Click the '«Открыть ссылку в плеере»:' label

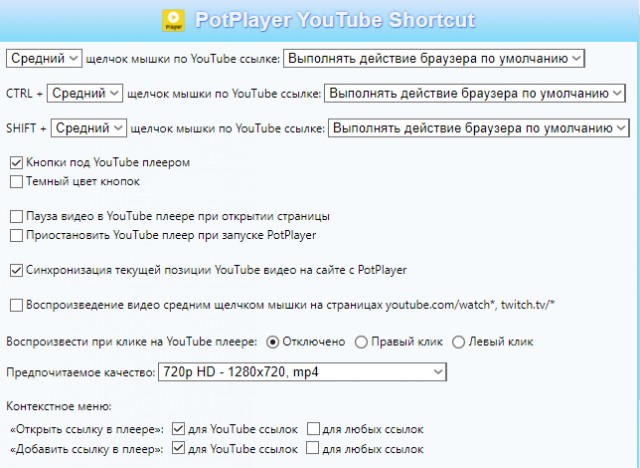87,430
